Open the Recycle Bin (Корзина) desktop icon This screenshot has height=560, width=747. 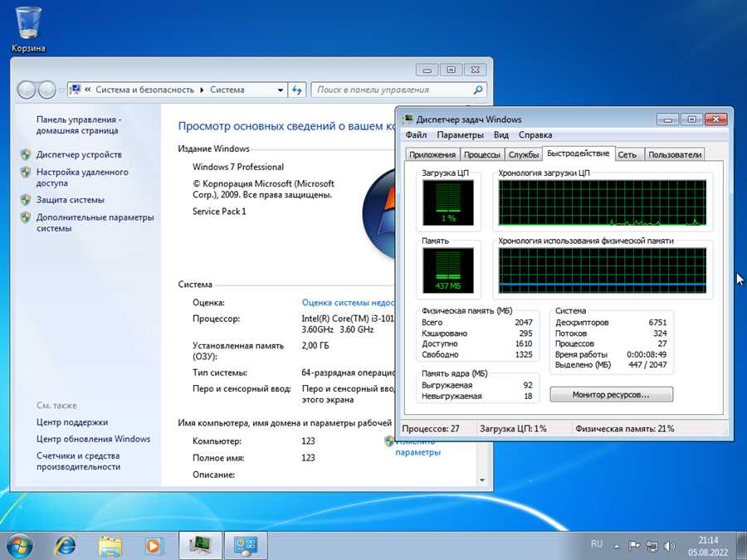(x=28, y=28)
